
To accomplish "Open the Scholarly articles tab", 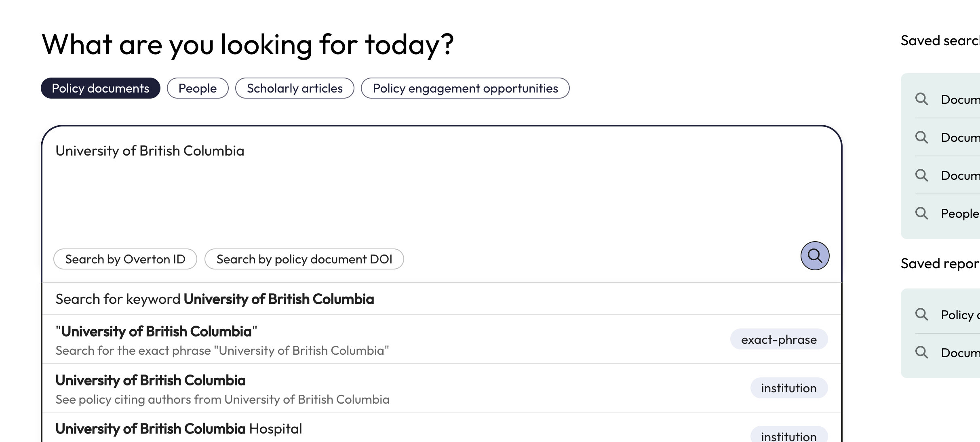I will pyautogui.click(x=295, y=88).
